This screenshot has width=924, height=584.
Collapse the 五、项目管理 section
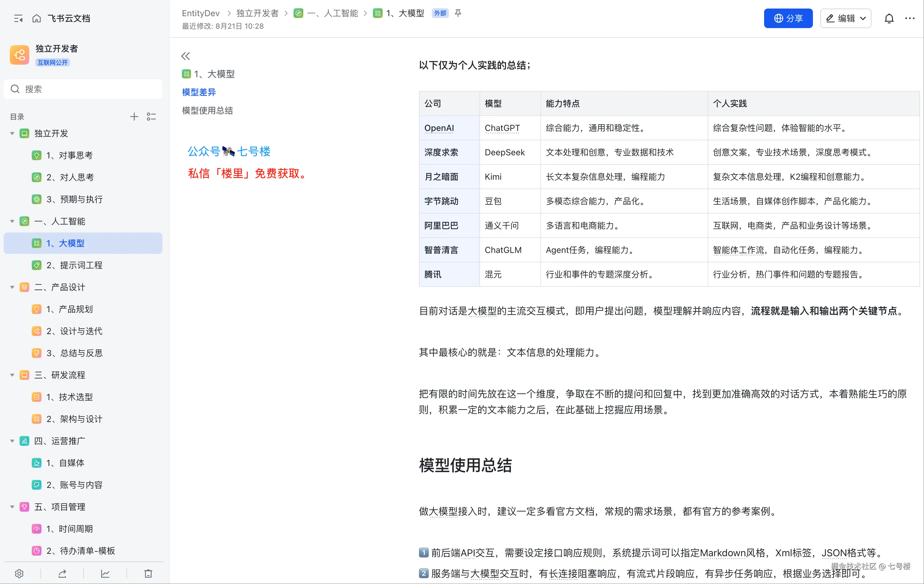pyautogui.click(x=12, y=506)
